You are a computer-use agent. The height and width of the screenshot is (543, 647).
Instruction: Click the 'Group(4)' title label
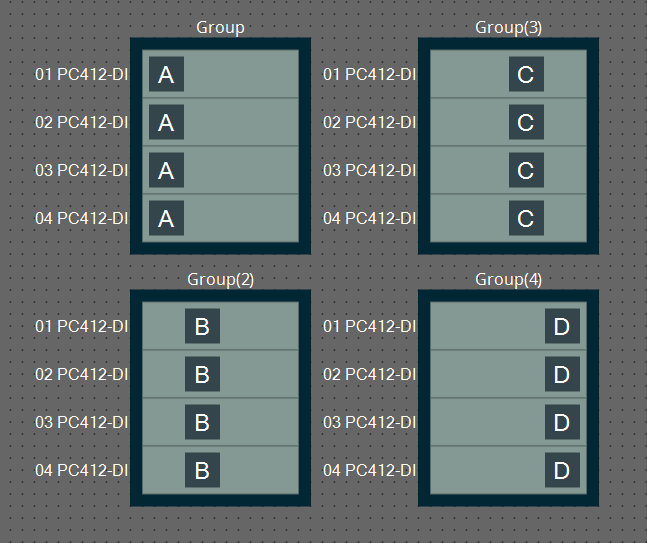tap(508, 280)
